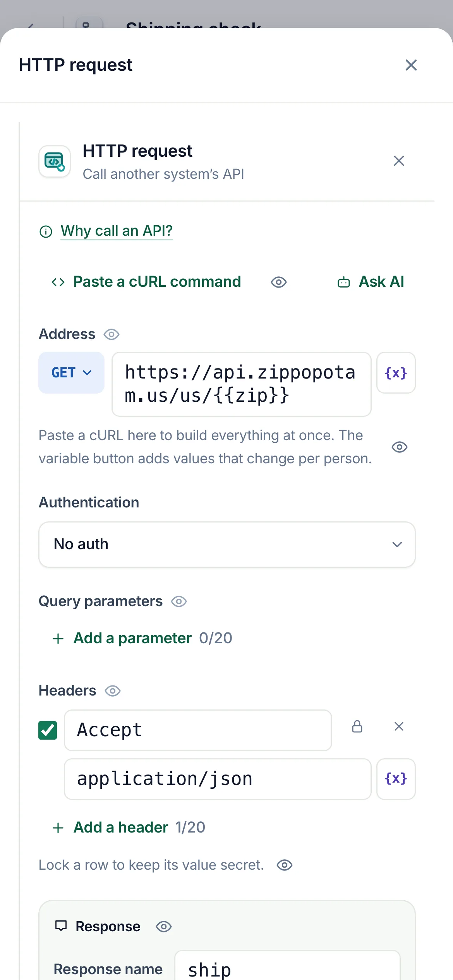Toggle eye icon beside Query parameters
Viewport: 453px width, 980px height.
(x=179, y=601)
